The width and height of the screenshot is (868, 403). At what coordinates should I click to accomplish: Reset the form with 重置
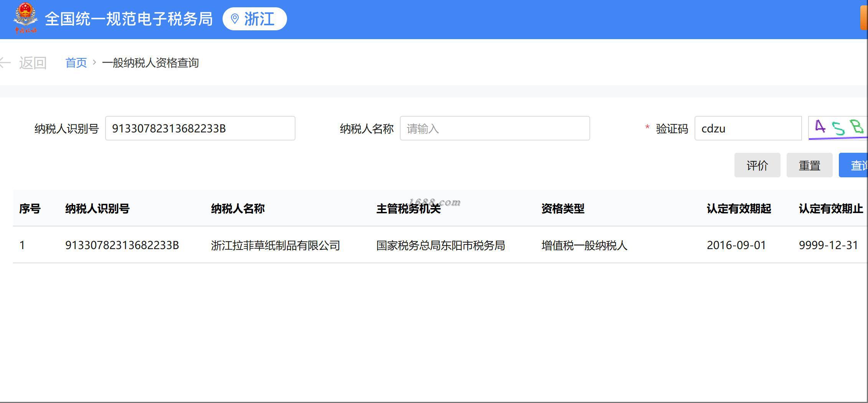[809, 165]
